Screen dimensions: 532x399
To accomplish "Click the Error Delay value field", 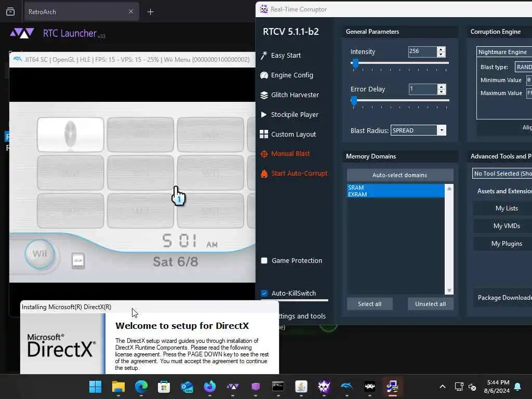I will (423, 89).
